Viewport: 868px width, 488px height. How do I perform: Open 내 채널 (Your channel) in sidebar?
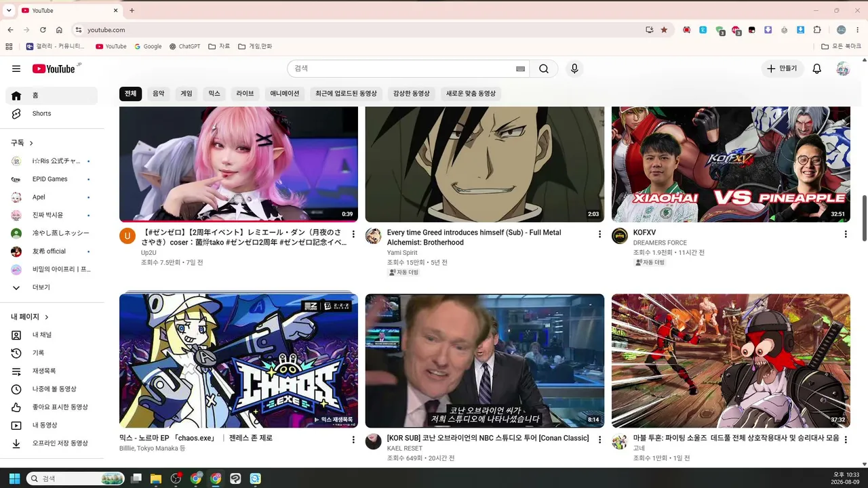tap(52, 335)
